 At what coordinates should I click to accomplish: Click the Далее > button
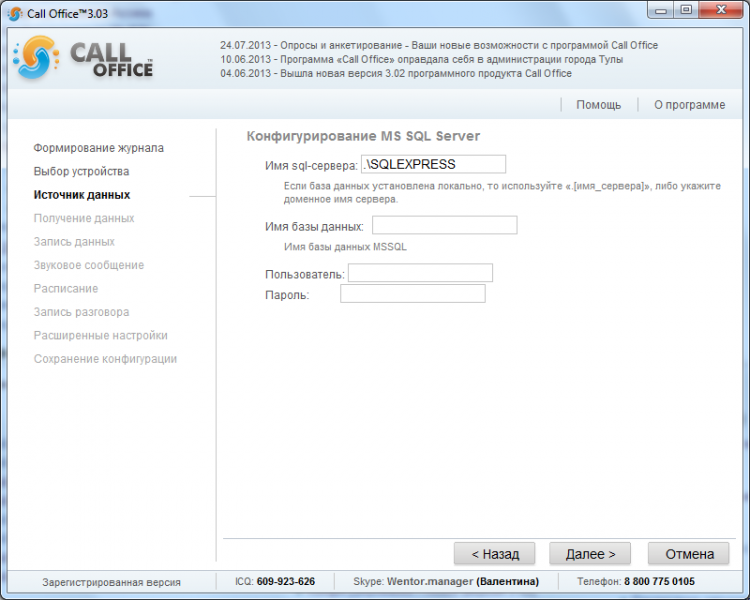[x=590, y=554]
